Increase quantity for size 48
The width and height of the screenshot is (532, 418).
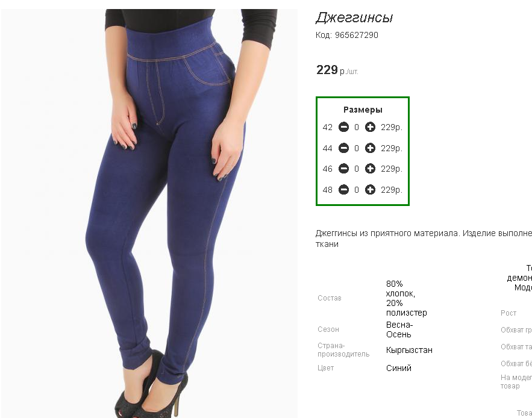(x=370, y=190)
